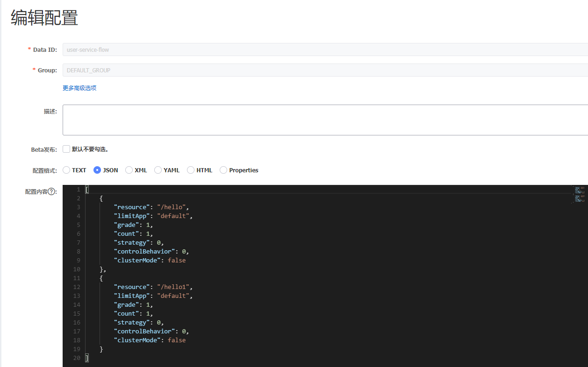This screenshot has height=367, width=588.
Task: Click the Group input field
Action: pos(325,70)
